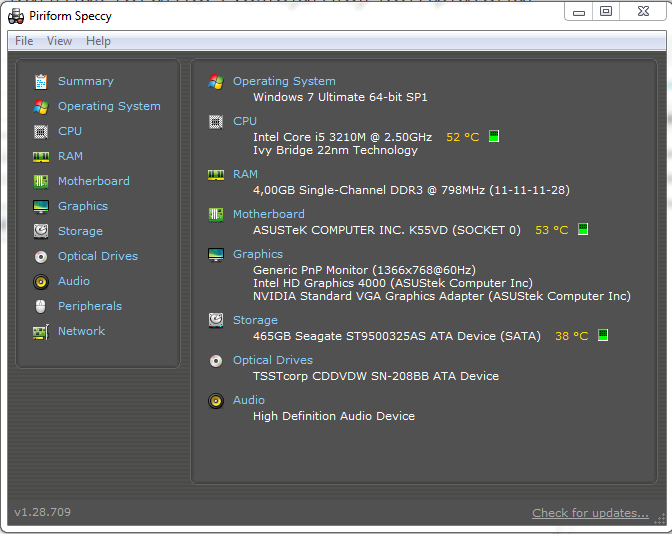Click the green CPU temperature indicator icon

point(494,136)
